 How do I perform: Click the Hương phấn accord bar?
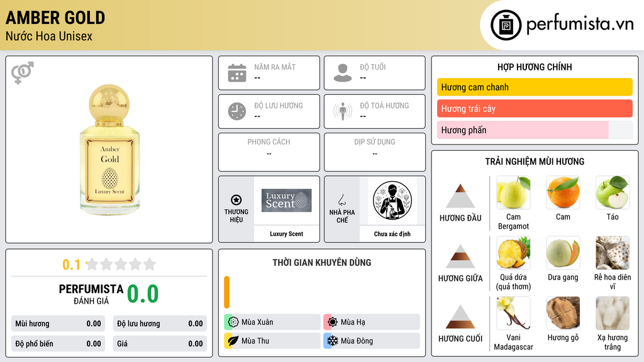click(x=535, y=129)
